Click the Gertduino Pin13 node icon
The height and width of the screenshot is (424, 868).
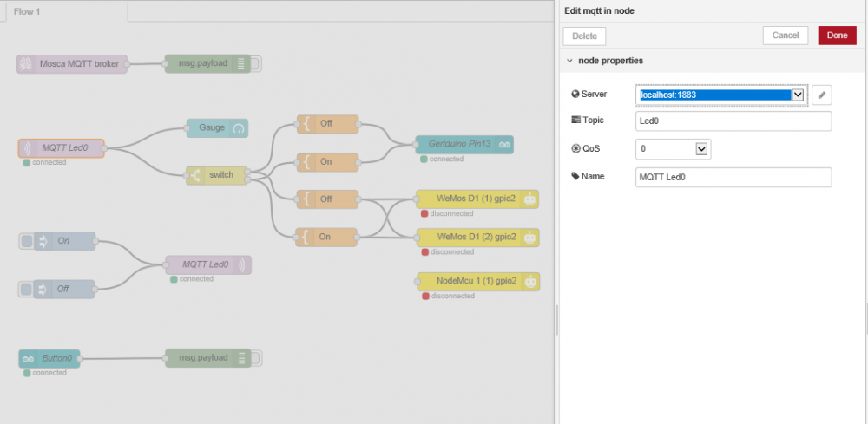[503, 144]
